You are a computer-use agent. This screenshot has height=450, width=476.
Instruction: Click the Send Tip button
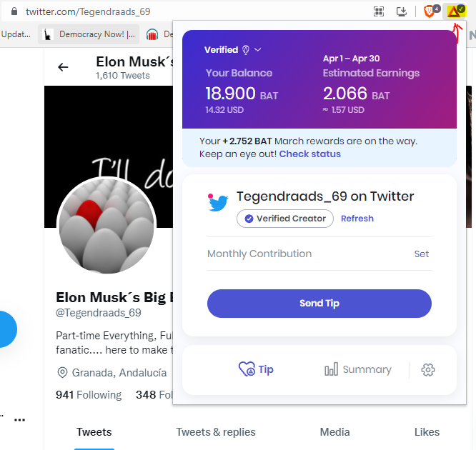coord(319,304)
